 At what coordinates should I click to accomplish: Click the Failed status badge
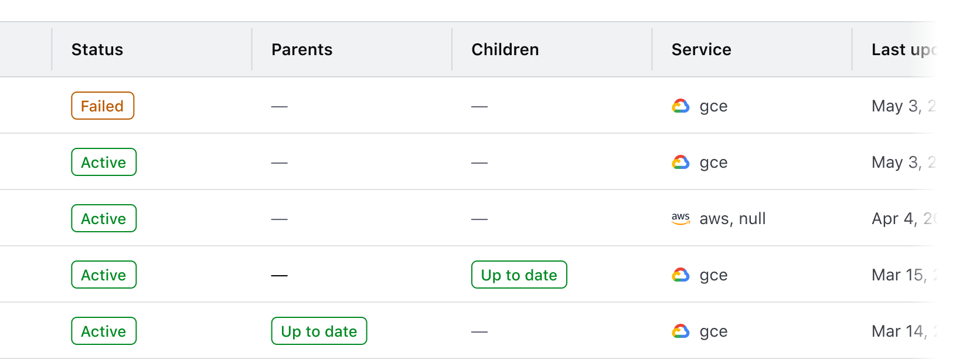point(103,106)
